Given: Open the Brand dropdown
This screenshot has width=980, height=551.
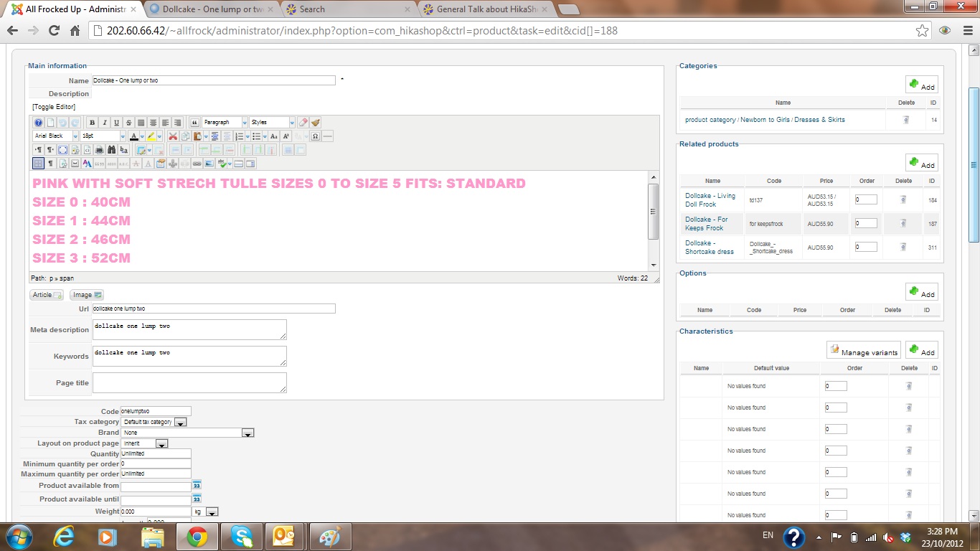Looking at the screenshot, I should tap(188, 433).
